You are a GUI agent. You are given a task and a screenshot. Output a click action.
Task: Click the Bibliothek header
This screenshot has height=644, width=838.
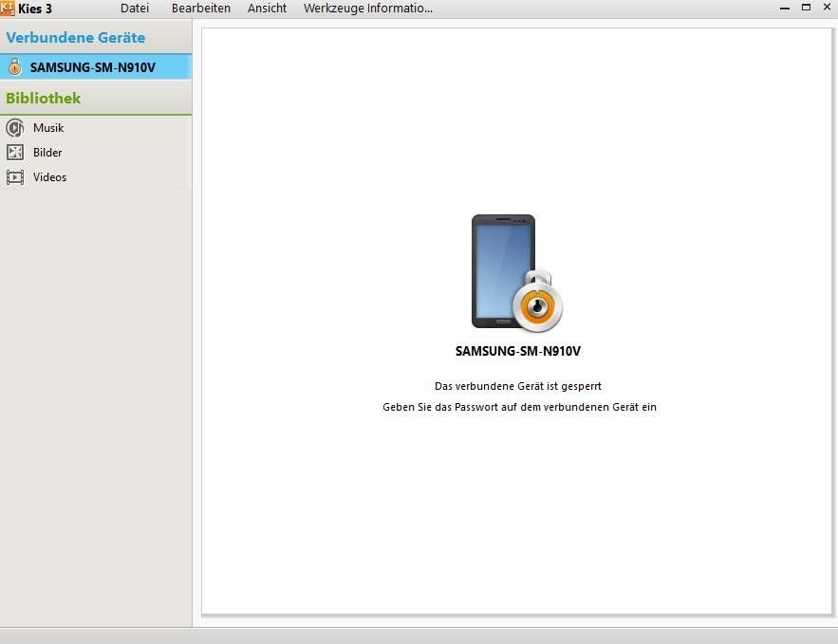click(44, 99)
